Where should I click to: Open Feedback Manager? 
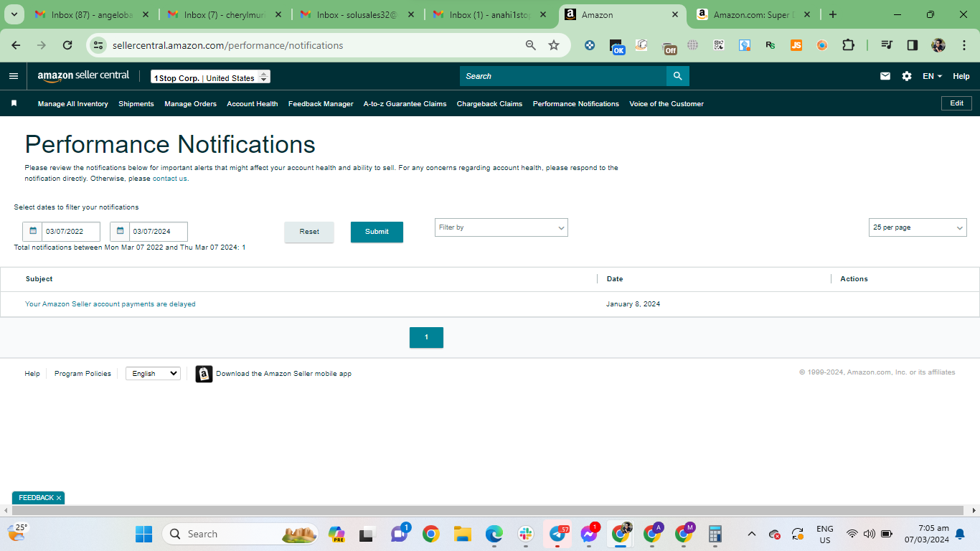(x=321, y=104)
